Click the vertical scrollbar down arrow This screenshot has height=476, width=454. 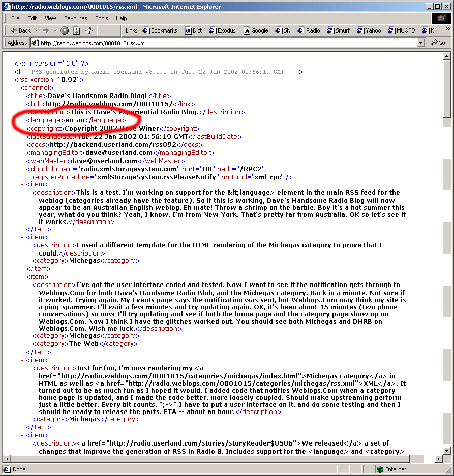[x=447, y=451]
